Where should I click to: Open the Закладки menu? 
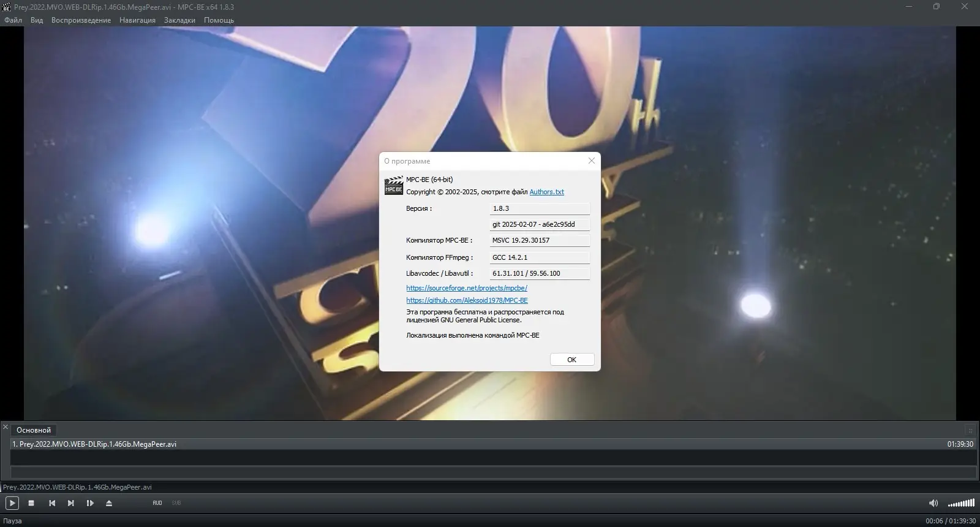(x=179, y=20)
